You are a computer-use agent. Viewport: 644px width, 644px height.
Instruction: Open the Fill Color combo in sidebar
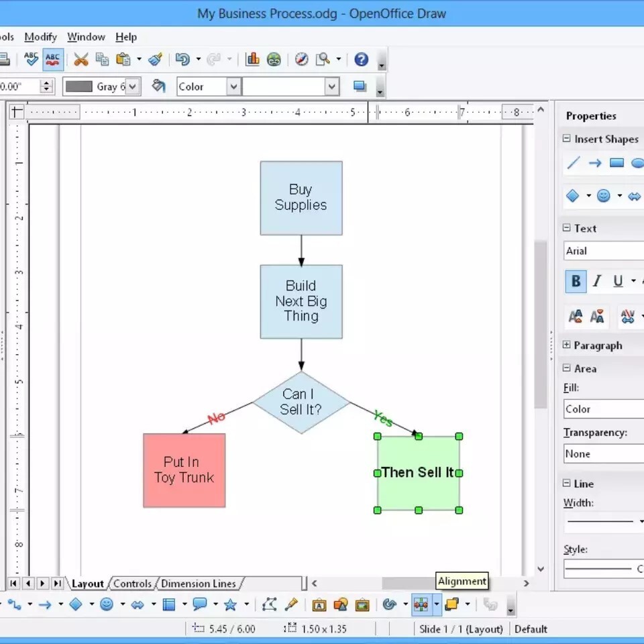604,409
